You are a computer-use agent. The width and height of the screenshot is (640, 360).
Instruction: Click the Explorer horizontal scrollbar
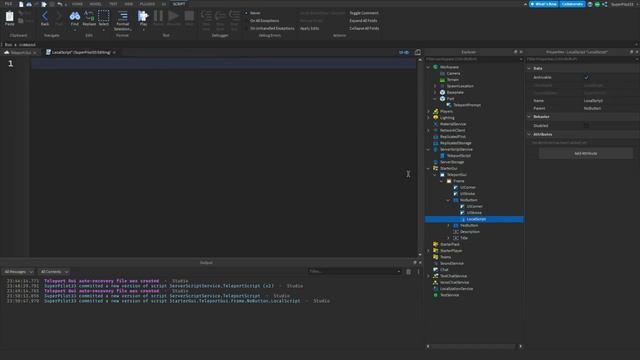click(x=474, y=346)
